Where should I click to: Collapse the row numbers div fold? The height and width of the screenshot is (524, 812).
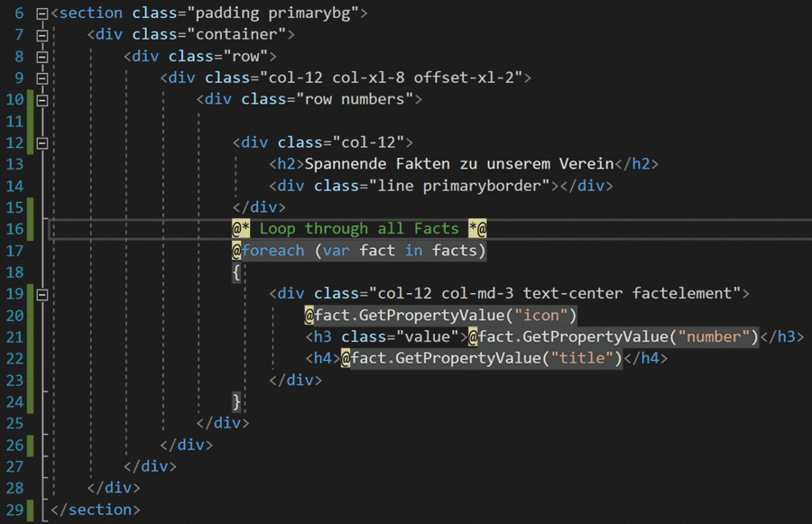coord(42,100)
